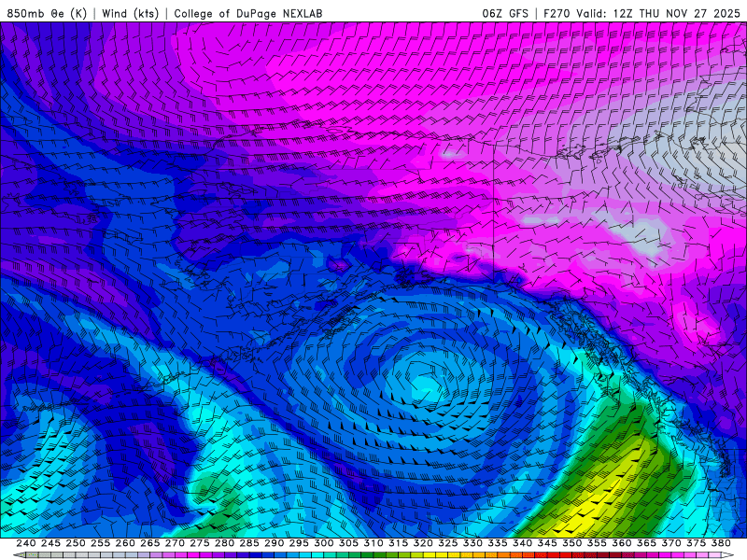747x560 pixels.
Task: Select the 345 legend label
Action: tap(547, 543)
